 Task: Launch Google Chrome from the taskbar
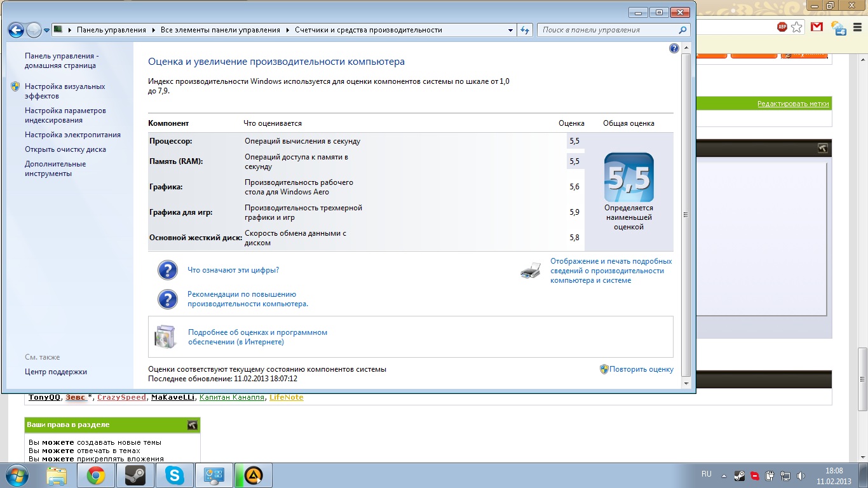(x=96, y=475)
